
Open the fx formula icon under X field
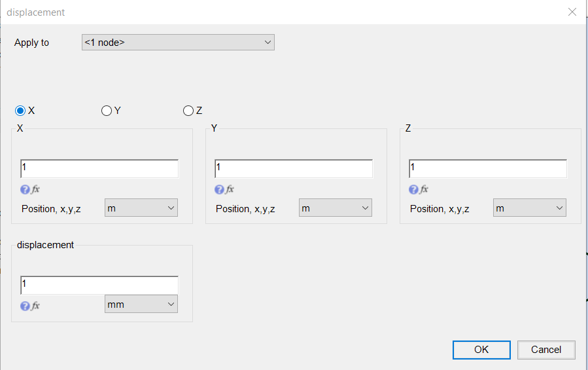pyautogui.click(x=35, y=189)
